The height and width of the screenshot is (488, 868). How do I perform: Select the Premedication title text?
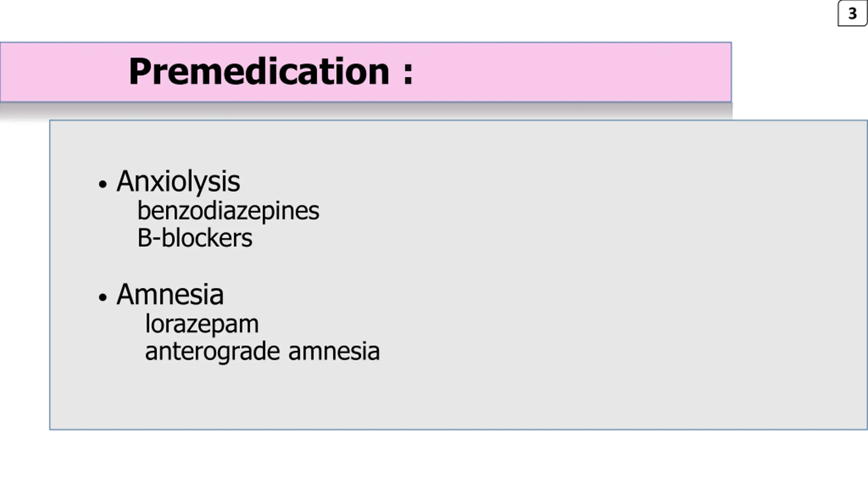point(259,72)
